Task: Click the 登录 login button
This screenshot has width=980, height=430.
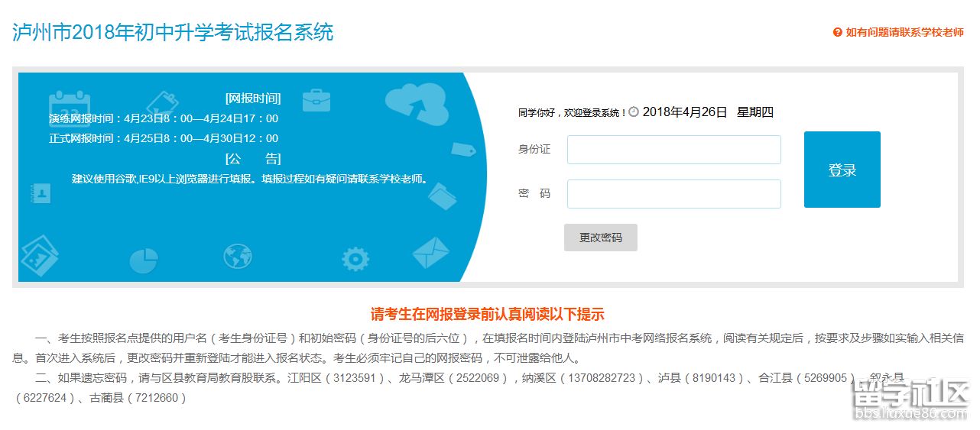Action: pos(842,170)
